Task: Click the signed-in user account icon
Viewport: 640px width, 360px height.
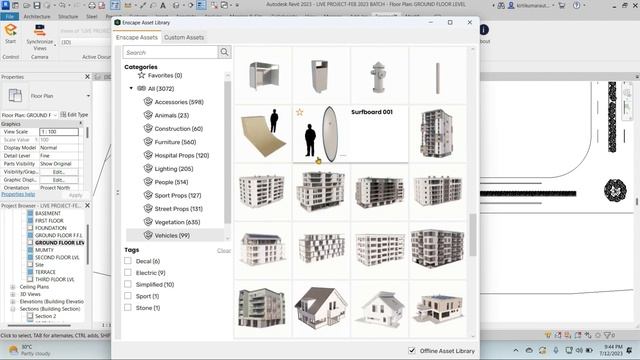Action: 512,6
